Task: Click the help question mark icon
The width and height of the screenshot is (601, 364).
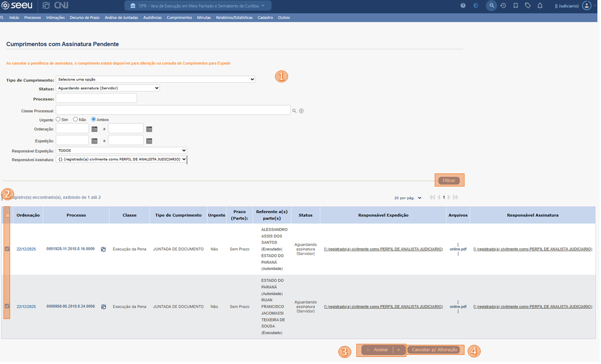Action: (463, 6)
